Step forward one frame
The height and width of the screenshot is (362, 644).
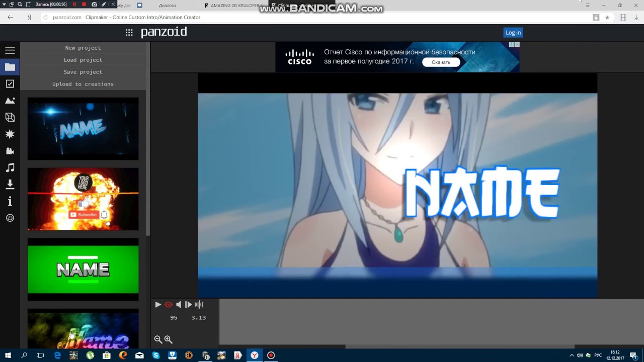pyautogui.click(x=189, y=304)
